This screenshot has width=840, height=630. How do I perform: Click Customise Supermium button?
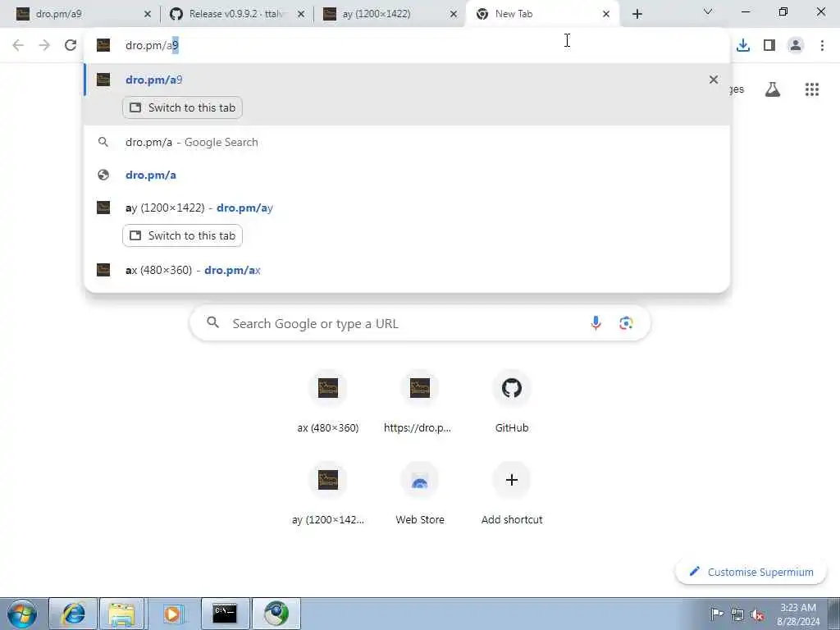pos(751,572)
